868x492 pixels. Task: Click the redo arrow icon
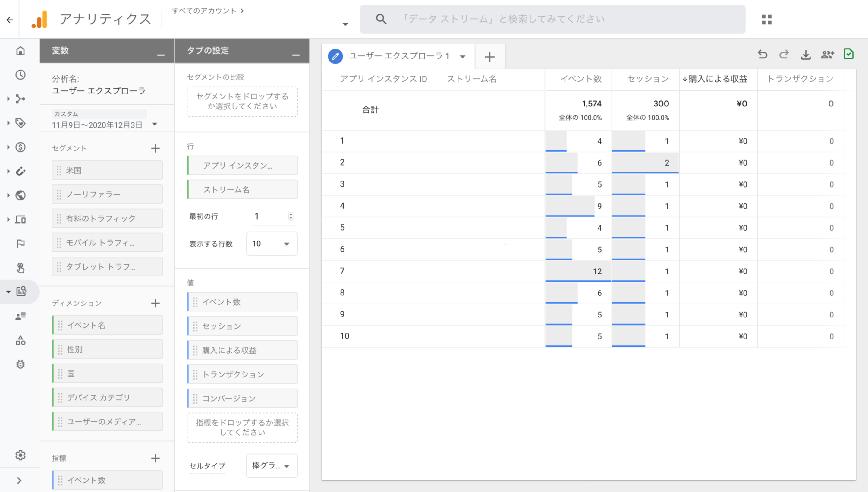click(x=784, y=54)
